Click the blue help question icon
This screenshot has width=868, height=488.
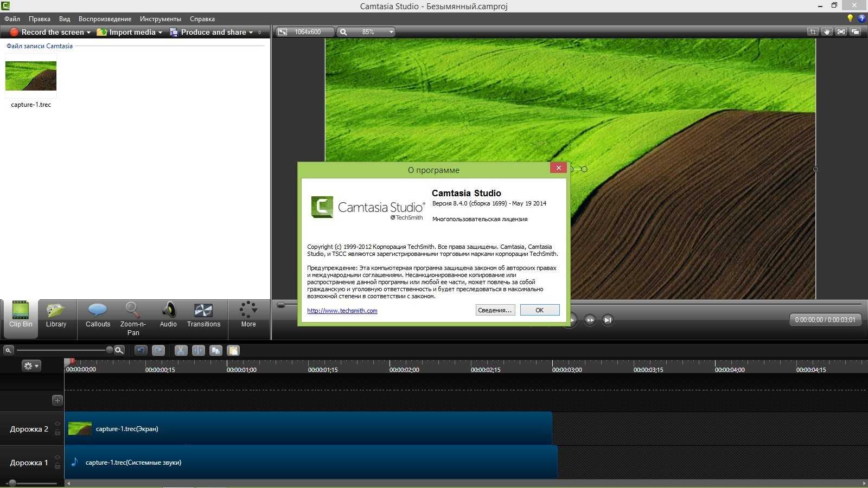861,18
